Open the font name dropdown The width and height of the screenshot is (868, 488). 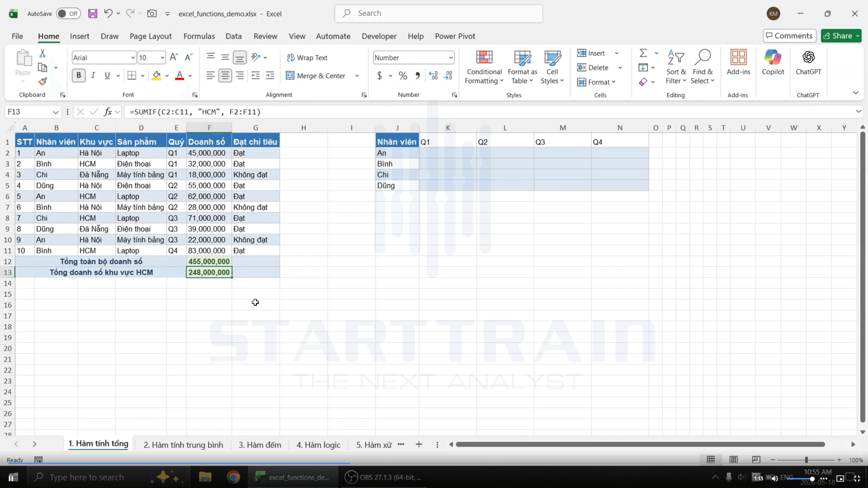click(x=133, y=57)
